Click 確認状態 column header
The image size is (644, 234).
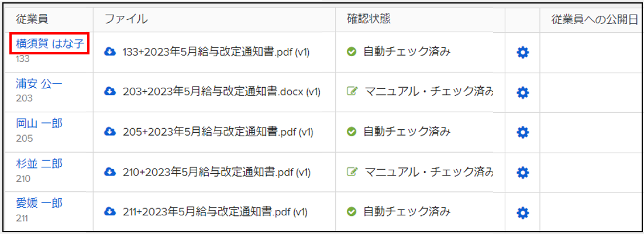tap(369, 19)
